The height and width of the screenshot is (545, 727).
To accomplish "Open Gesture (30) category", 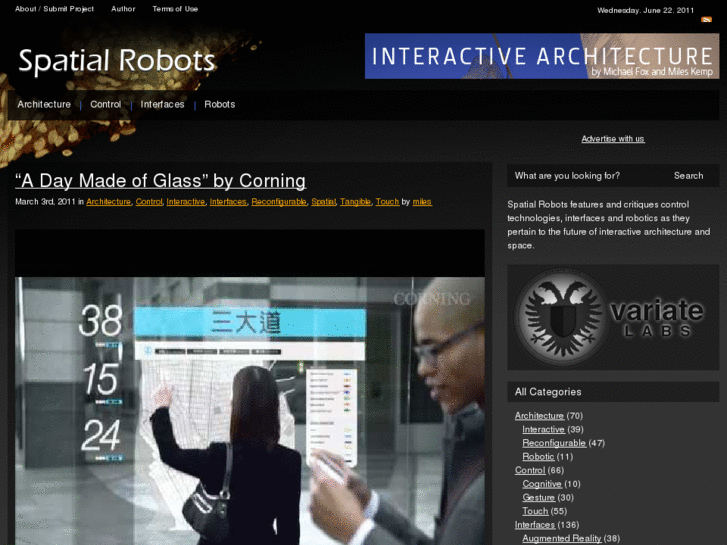I will (539, 498).
